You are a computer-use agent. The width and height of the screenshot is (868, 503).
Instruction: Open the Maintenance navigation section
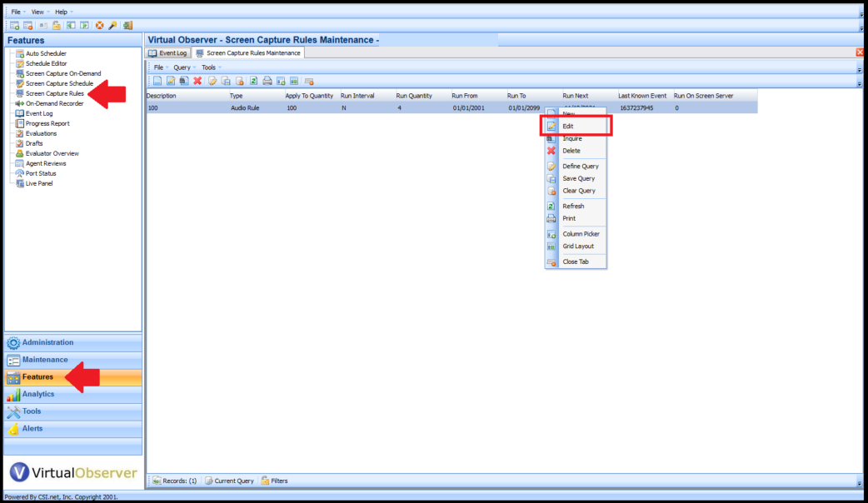[x=73, y=360]
